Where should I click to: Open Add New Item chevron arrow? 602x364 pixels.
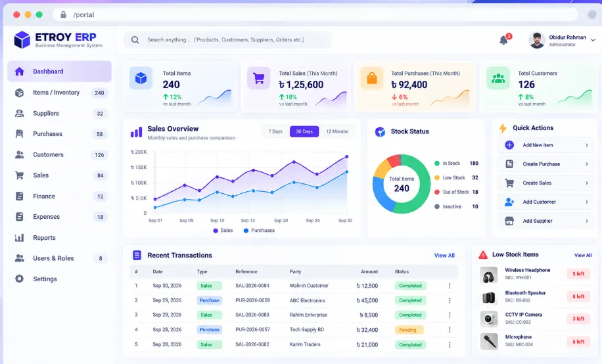click(x=587, y=145)
